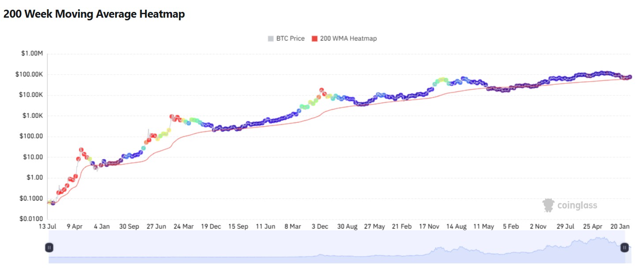Click the 21 Feb x-axis date
644x268 pixels.
(x=402, y=226)
